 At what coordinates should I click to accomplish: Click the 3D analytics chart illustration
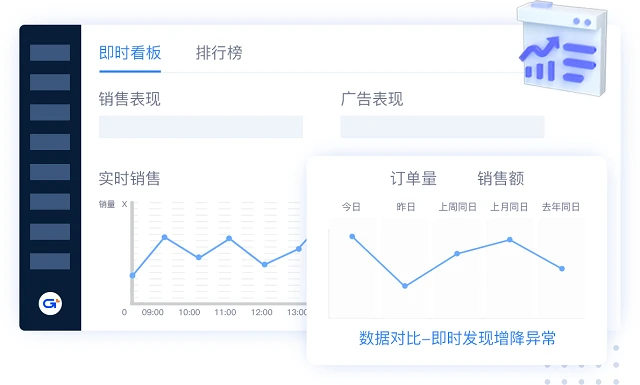tap(563, 49)
